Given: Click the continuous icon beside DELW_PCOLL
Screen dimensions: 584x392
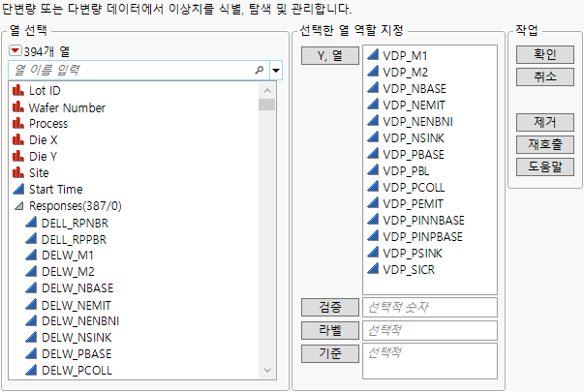Looking at the screenshot, I should 31,370.
